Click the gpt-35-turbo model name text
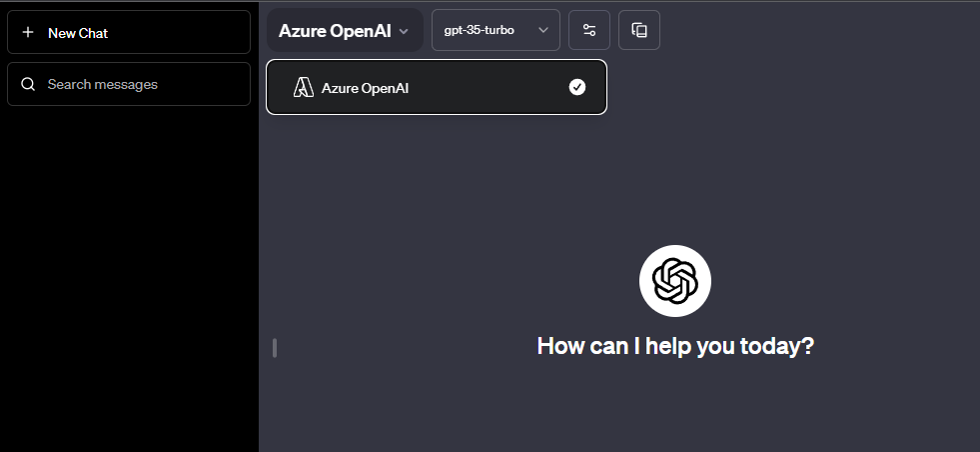 480,30
